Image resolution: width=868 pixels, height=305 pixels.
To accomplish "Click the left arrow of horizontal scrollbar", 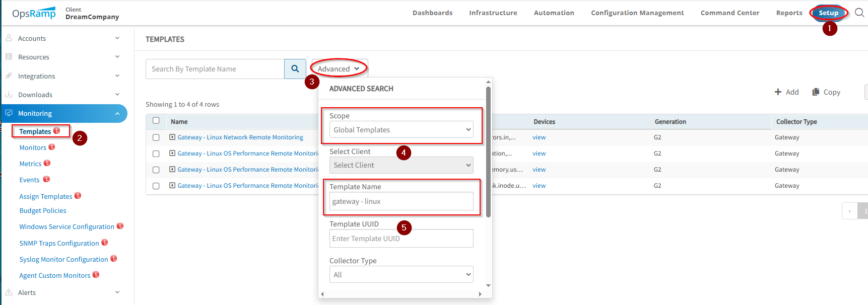I will pos(322,294).
